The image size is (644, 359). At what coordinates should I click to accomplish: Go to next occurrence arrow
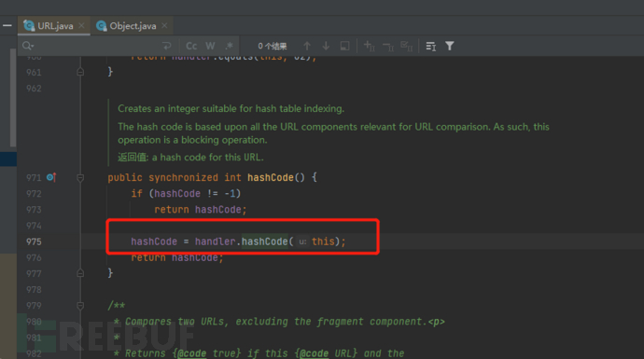point(326,46)
